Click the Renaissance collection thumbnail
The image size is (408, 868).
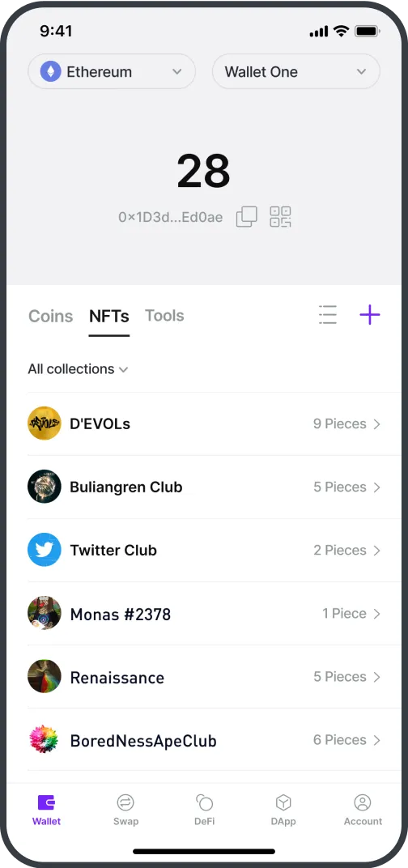tap(45, 676)
